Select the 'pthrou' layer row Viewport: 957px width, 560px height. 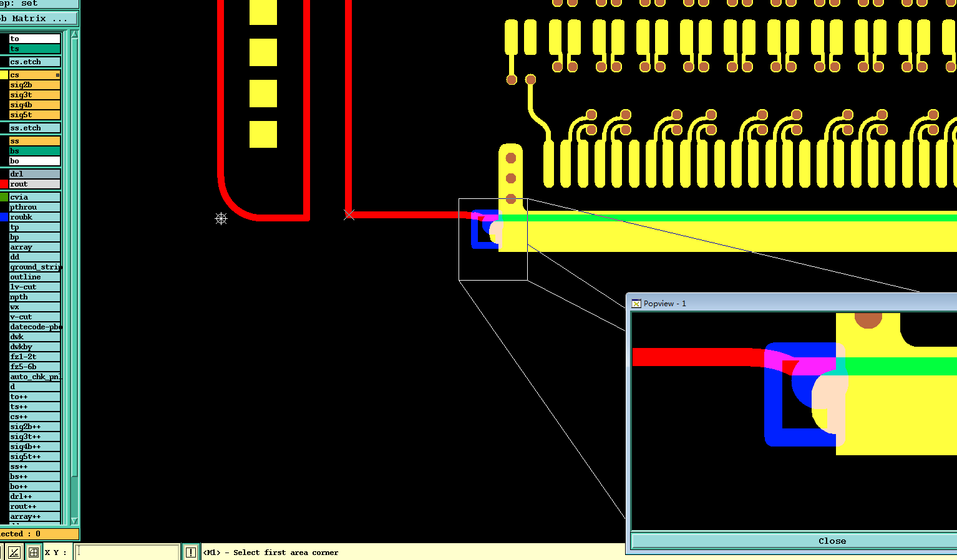click(35, 207)
